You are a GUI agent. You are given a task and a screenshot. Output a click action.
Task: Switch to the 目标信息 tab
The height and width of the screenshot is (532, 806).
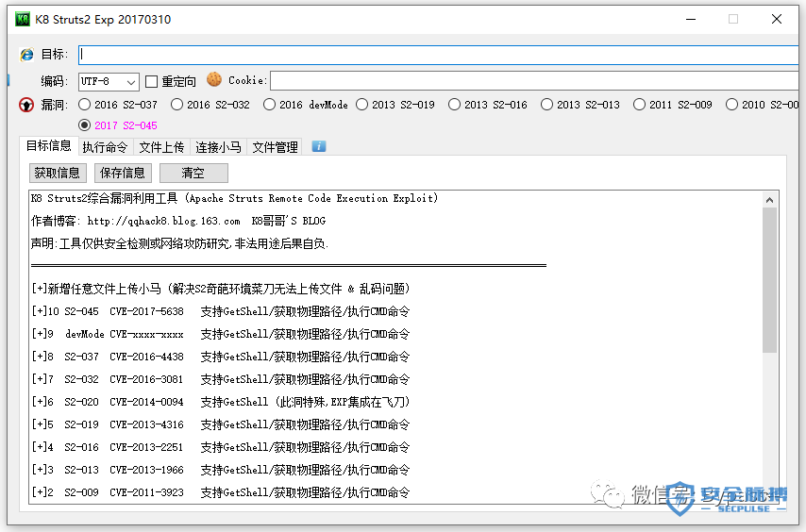click(49, 146)
